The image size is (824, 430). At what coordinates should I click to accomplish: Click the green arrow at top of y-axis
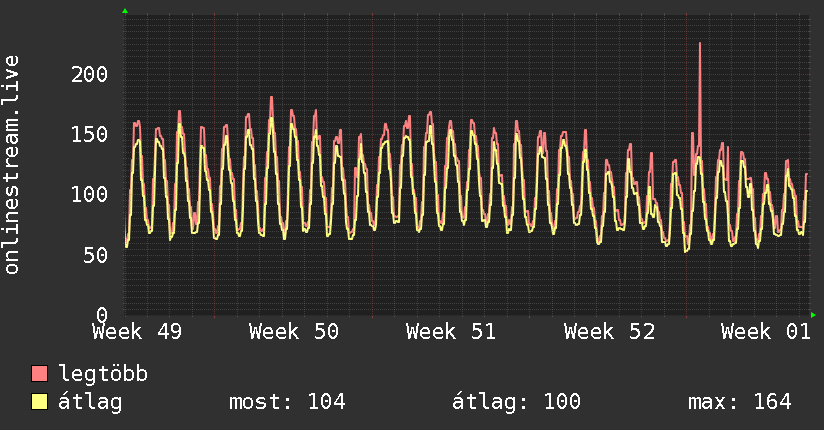(x=125, y=11)
